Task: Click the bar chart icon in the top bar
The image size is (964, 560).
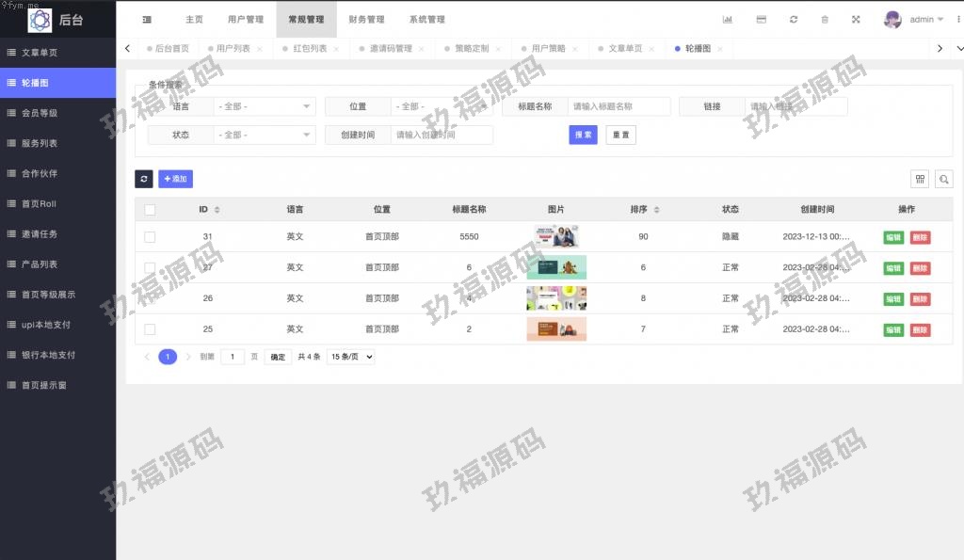Action: 727,20
